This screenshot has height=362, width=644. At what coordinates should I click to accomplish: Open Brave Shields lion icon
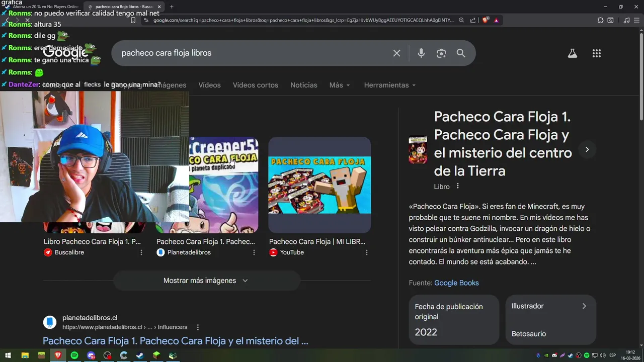point(486,20)
